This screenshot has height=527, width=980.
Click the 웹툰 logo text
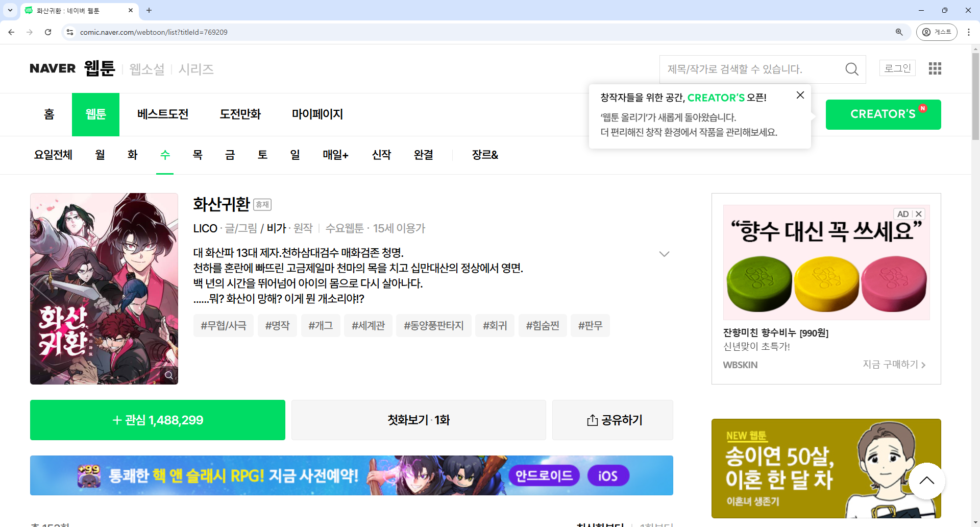[x=100, y=68]
